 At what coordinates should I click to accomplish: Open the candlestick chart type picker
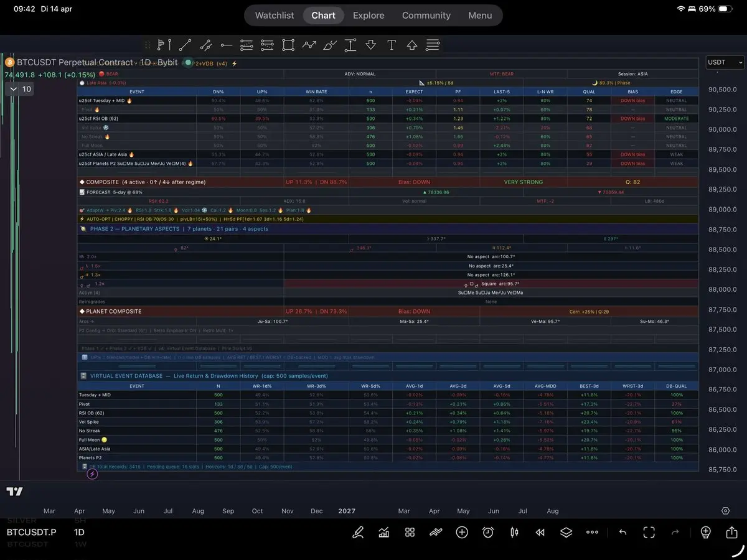[514, 532]
